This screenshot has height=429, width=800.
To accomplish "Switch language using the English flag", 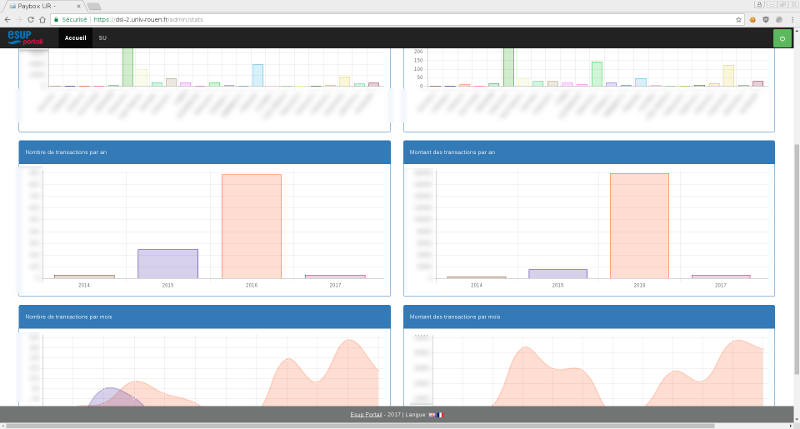I will tap(431, 414).
